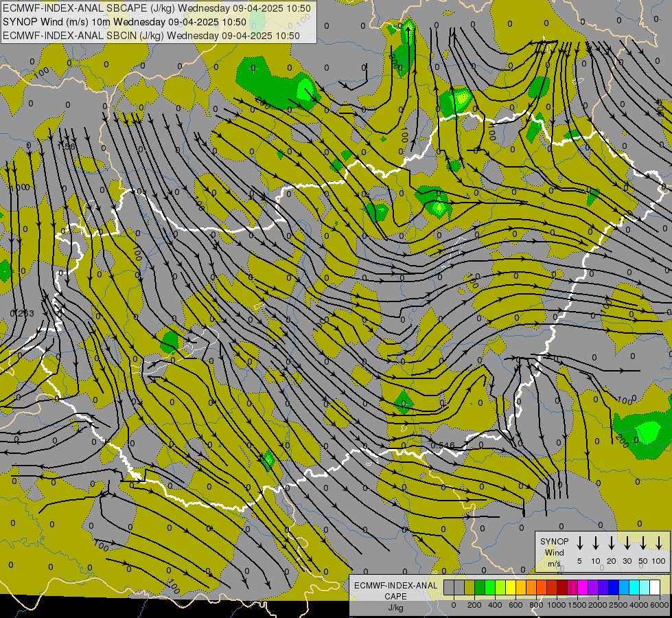
Task: Pick the dark blue swatch left of 2500 tick
Action: coord(614,587)
